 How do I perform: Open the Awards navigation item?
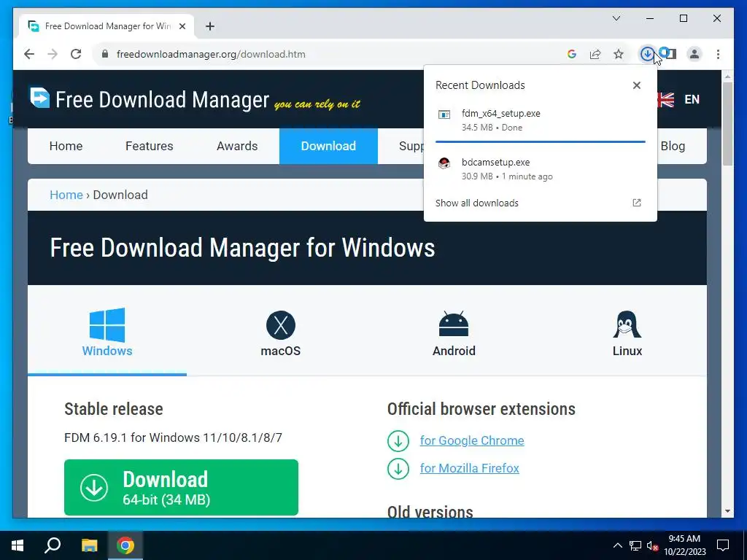tap(237, 146)
